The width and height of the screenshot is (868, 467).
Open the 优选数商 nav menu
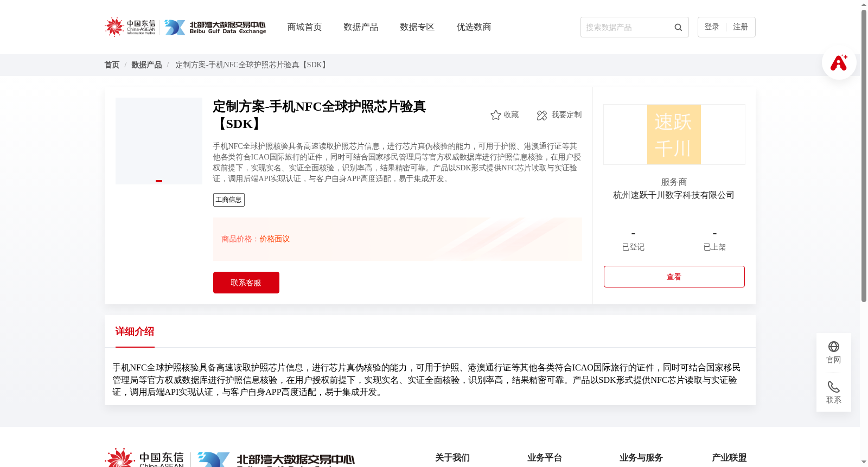(474, 27)
